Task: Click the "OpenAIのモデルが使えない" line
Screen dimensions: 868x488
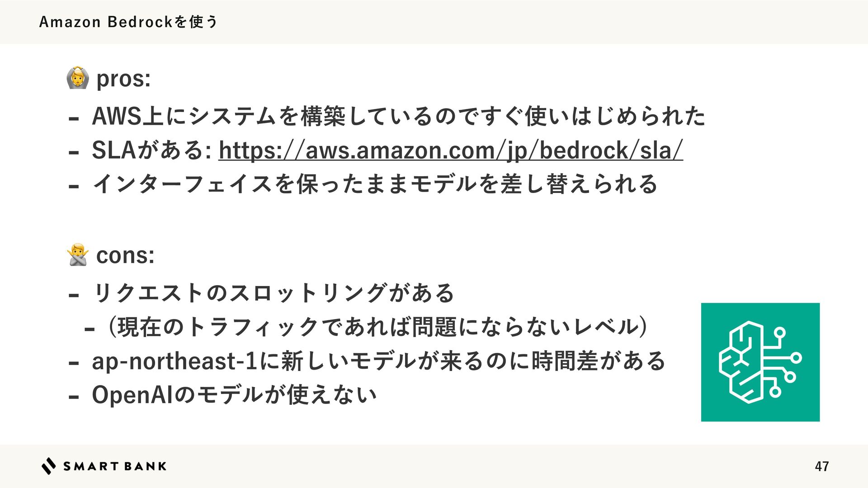Action: click(x=234, y=395)
